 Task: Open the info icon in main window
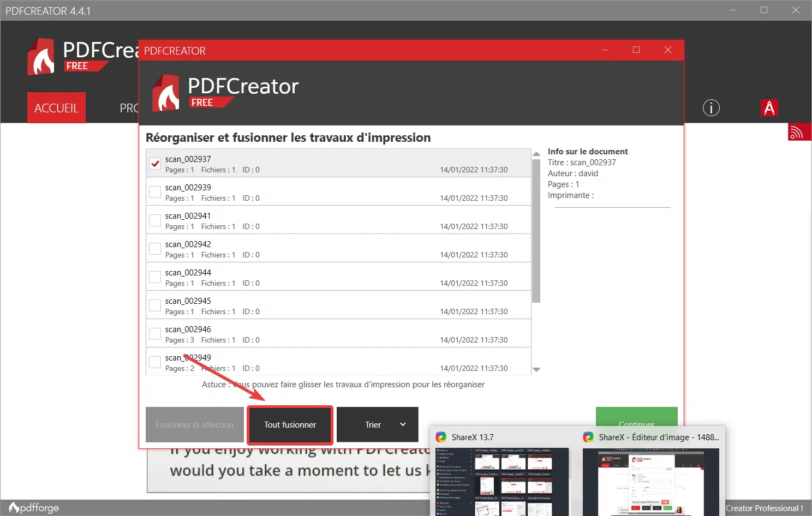[x=711, y=108]
